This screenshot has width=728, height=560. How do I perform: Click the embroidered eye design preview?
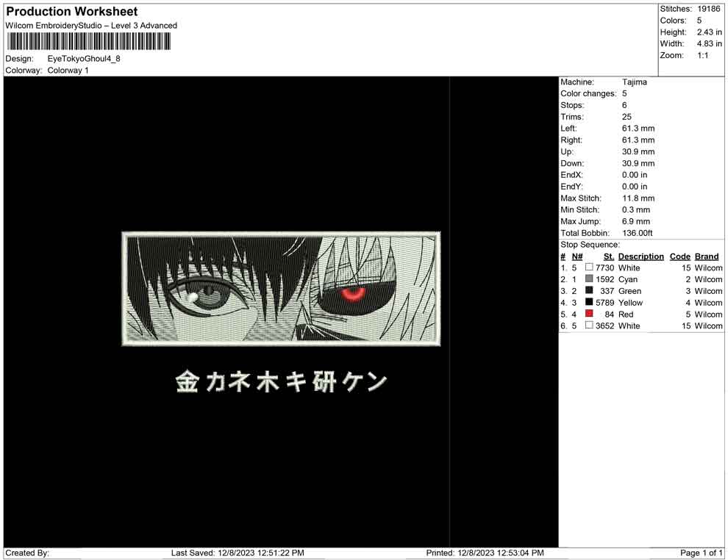281,289
